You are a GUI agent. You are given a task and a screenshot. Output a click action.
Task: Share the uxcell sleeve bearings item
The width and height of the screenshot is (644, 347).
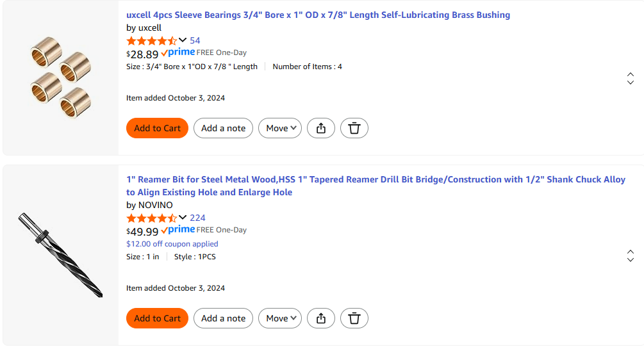point(321,128)
